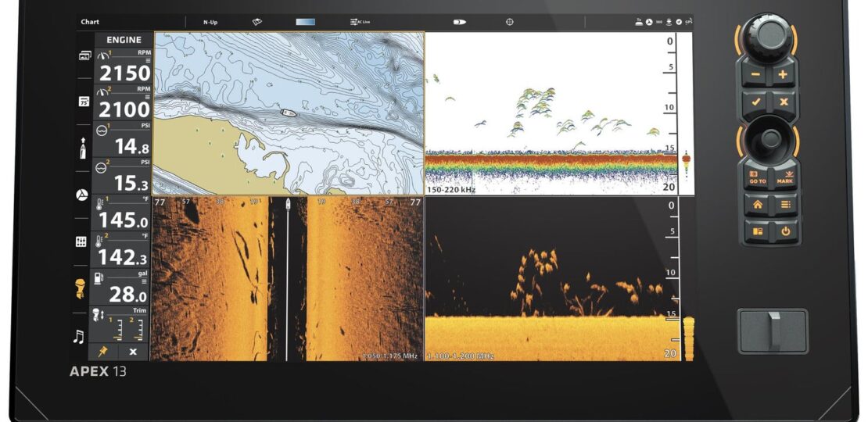The image size is (868, 422).
Task: Tap the boat icon on the chart
Action: click(289, 113)
